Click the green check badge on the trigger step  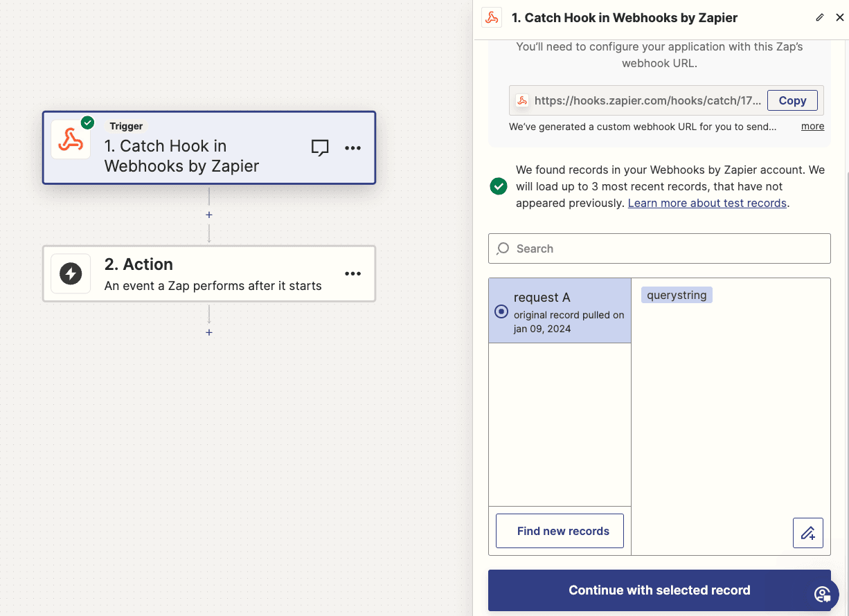click(x=87, y=123)
